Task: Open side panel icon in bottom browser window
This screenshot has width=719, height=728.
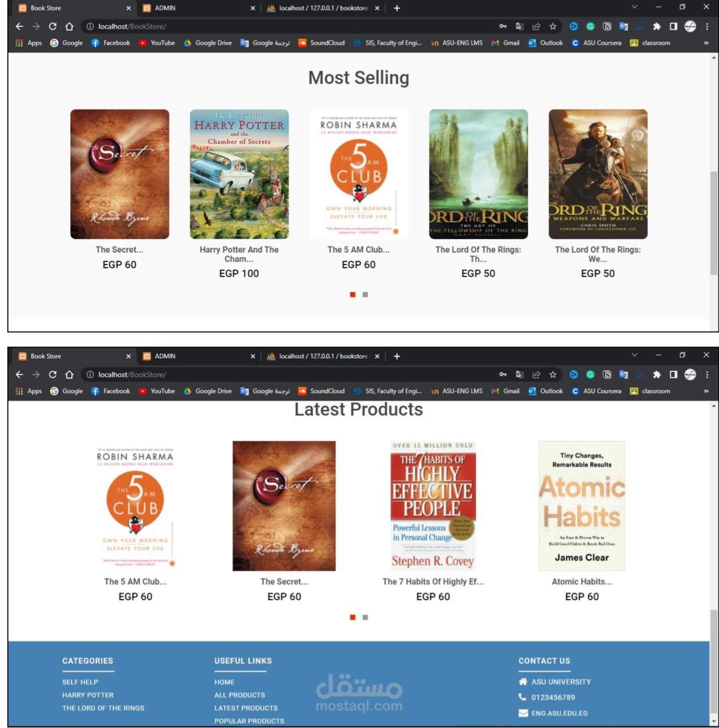Action: [673, 374]
